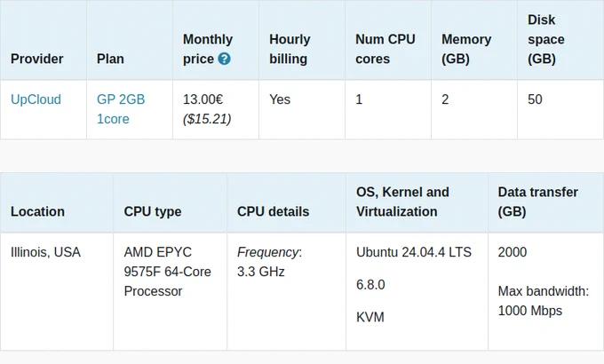Click the Location column header
The width and height of the screenshot is (604, 364).
click(x=37, y=211)
